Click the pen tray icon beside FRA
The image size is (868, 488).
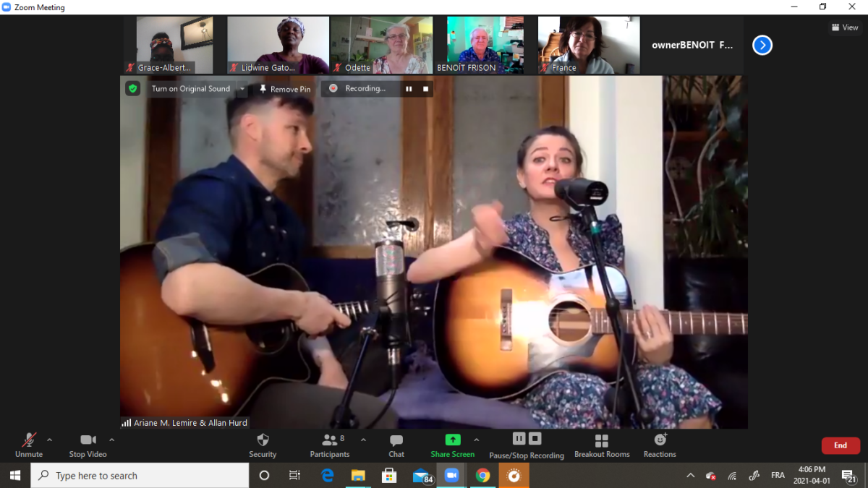754,476
